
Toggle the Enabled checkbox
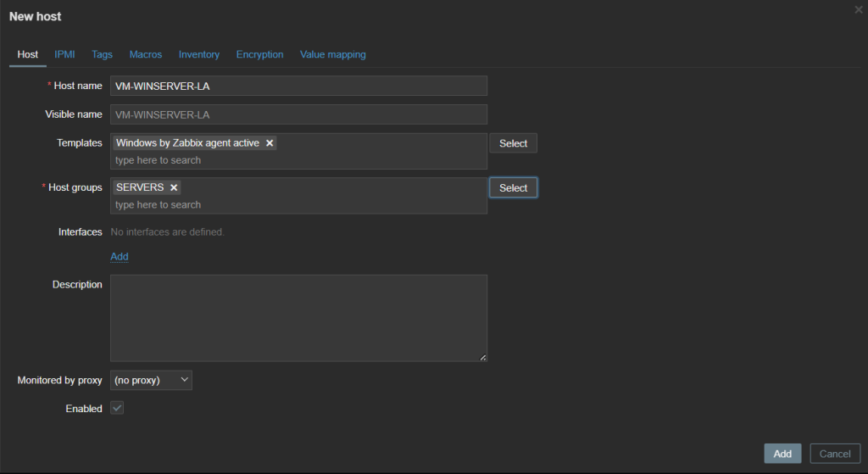click(x=117, y=409)
